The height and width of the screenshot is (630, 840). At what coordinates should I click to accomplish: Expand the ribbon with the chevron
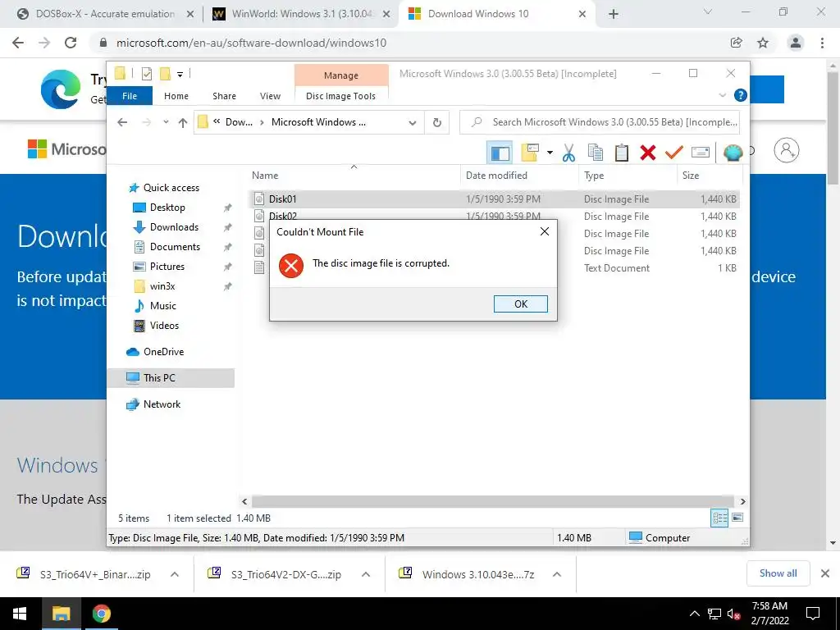pos(722,95)
